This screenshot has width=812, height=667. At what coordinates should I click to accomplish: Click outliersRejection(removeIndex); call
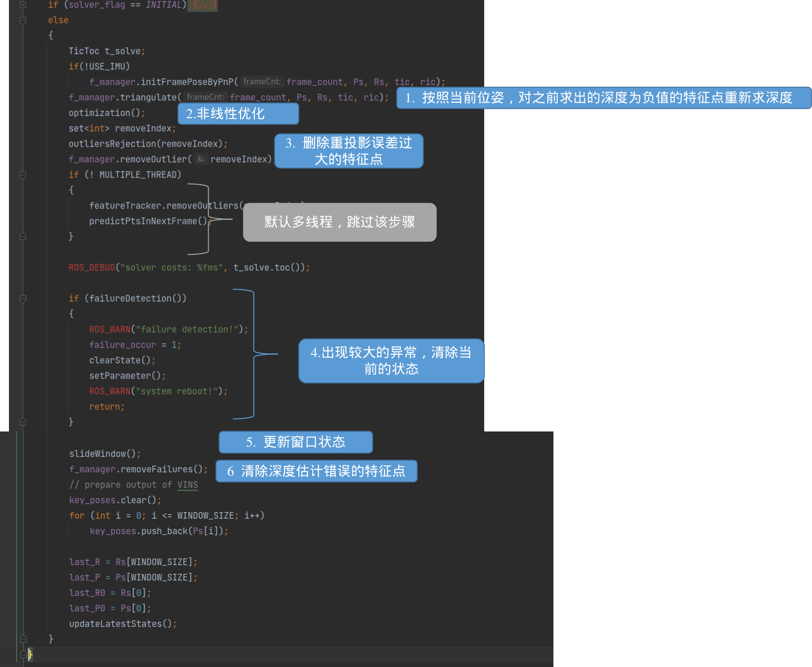click(148, 144)
